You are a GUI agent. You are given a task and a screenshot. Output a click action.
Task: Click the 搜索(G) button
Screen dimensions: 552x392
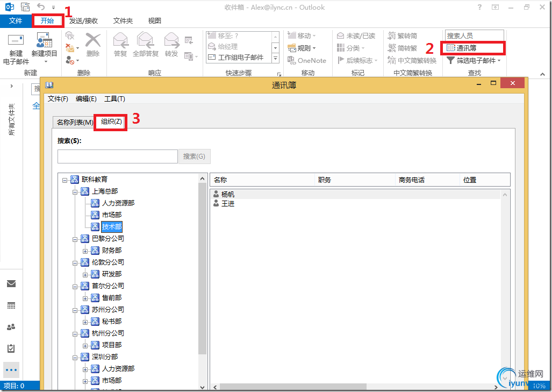(x=195, y=156)
